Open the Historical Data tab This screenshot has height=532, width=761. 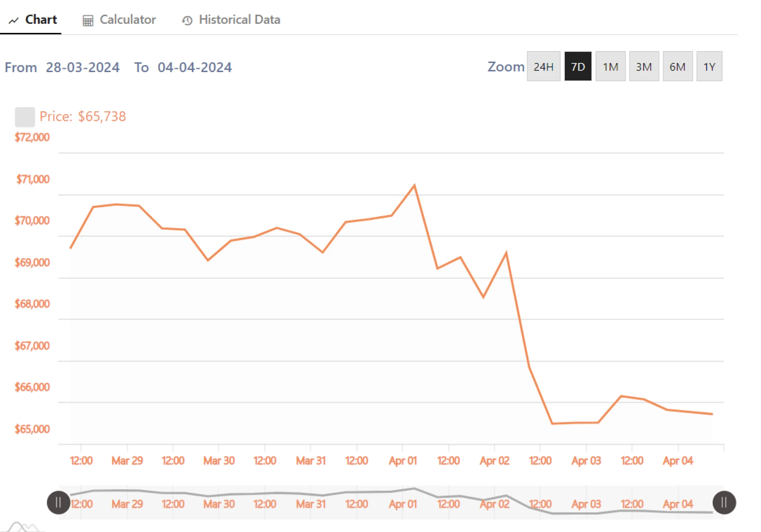click(239, 20)
